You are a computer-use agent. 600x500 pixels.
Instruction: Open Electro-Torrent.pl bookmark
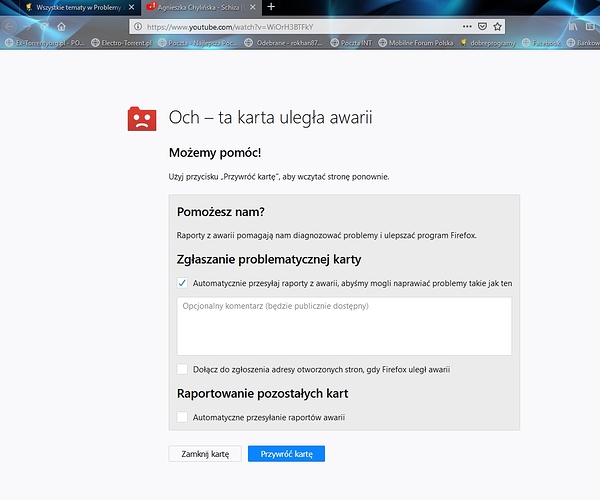click(122, 43)
